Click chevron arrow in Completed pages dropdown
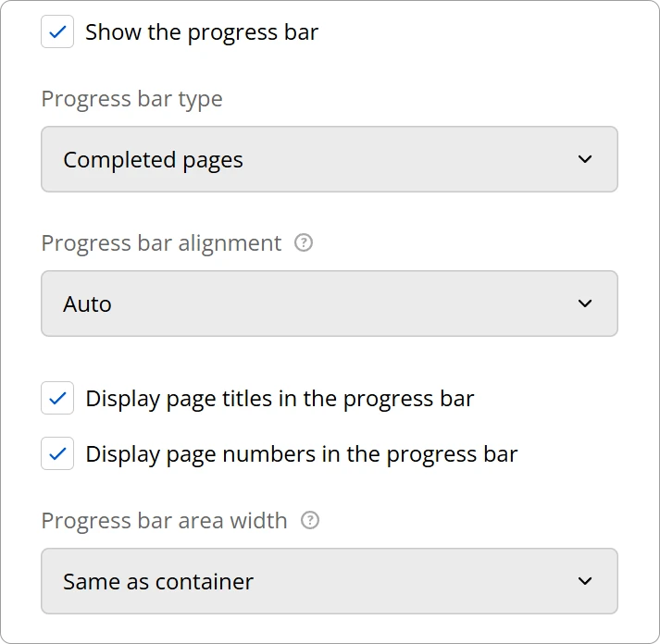Image resolution: width=660 pixels, height=644 pixels. [x=584, y=159]
